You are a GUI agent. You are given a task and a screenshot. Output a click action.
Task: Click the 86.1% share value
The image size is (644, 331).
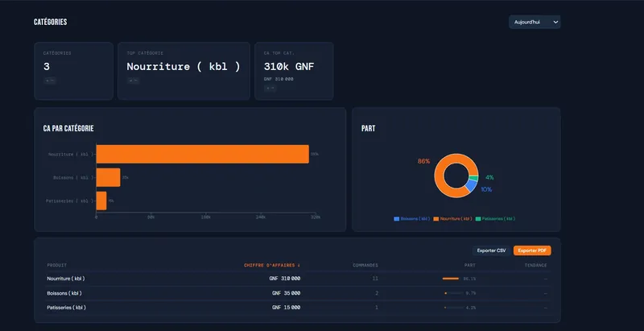pyautogui.click(x=469, y=279)
